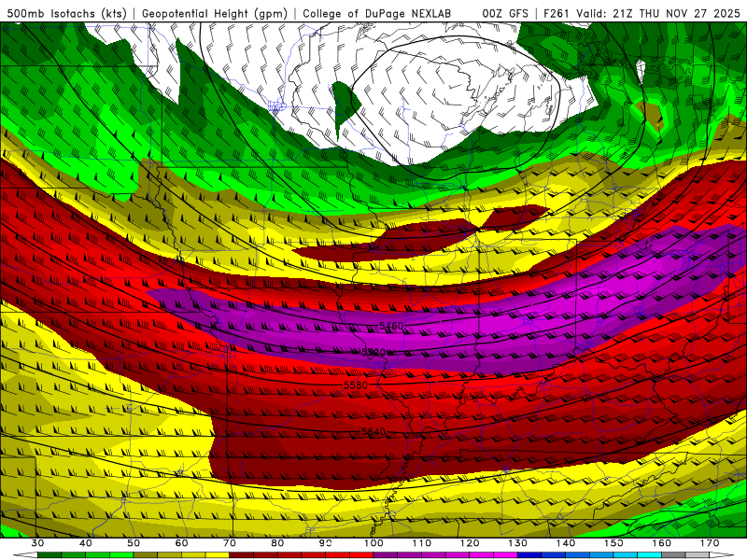Click the 5580 height contour label
Viewport: 747px width, 560px height.
356,385
